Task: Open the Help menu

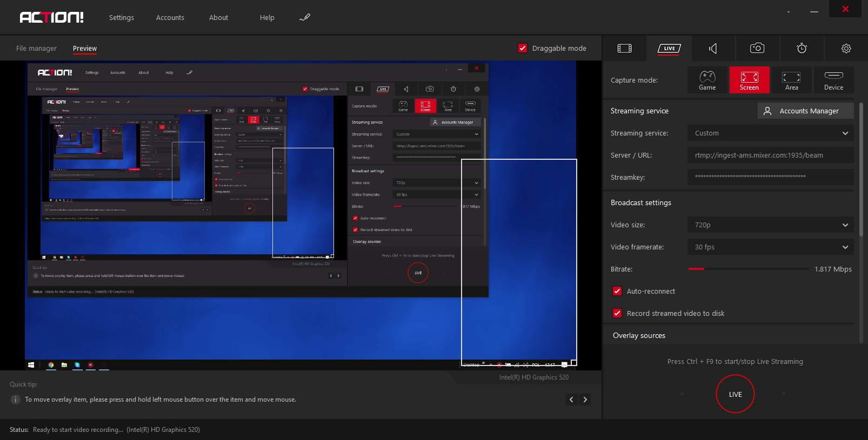Action: [x=267, y=17]
